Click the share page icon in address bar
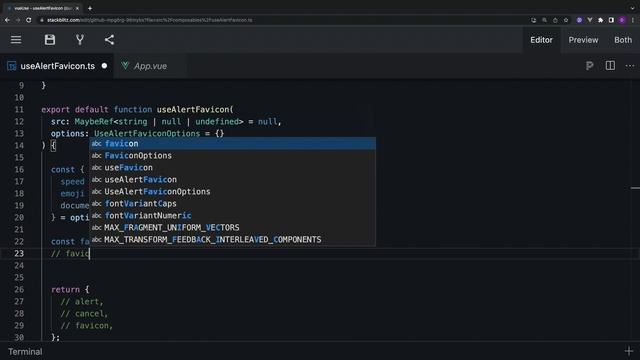This screenshot has height=360, width=640. 555,20
